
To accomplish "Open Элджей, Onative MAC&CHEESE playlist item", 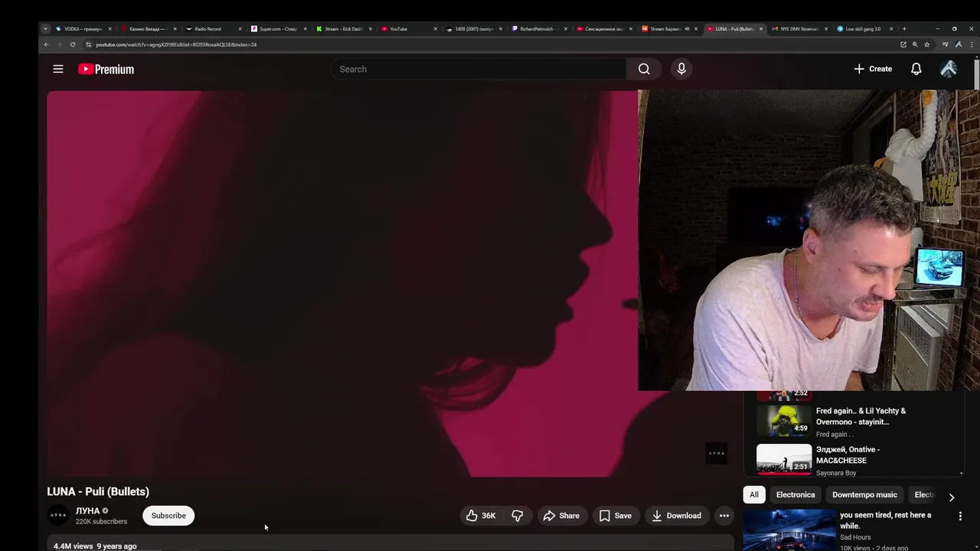I will [848, 455].
